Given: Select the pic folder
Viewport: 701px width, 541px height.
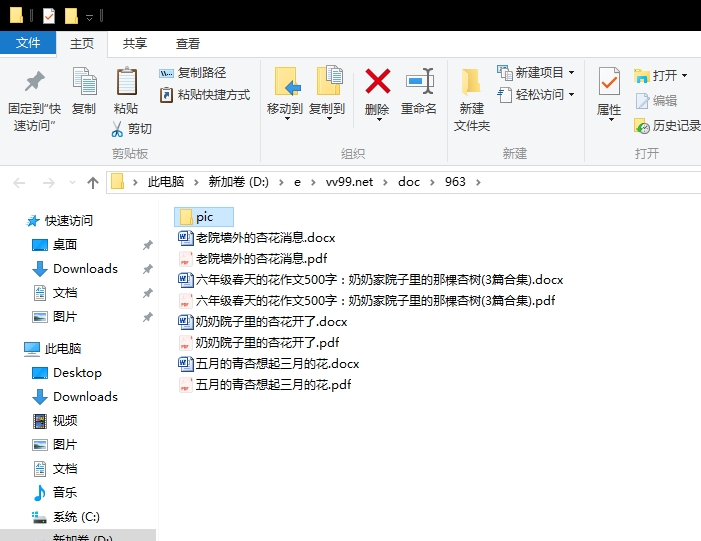Looking at the screenshot, I should (x=204, y=217).
